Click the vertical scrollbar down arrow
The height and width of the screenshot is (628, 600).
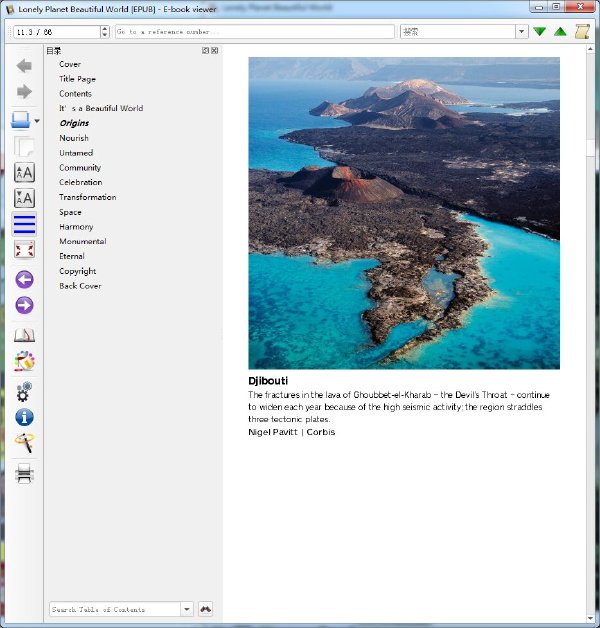[x=590, y=619]
